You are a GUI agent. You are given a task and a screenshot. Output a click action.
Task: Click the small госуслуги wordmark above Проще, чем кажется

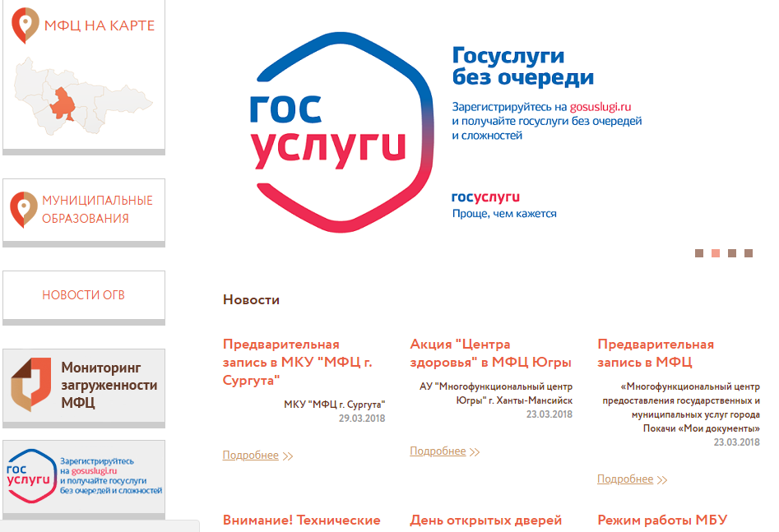[x=485, y=197]
